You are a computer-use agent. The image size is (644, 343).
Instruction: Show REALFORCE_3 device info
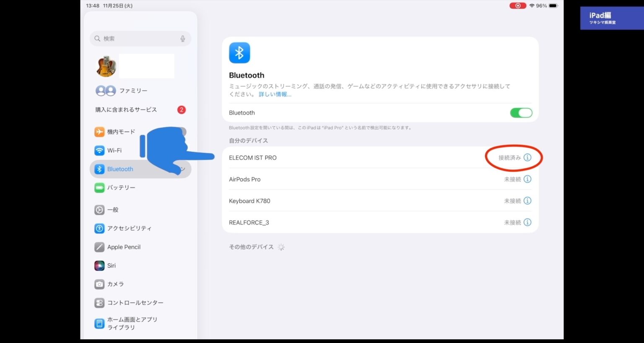tap(527, 223)
